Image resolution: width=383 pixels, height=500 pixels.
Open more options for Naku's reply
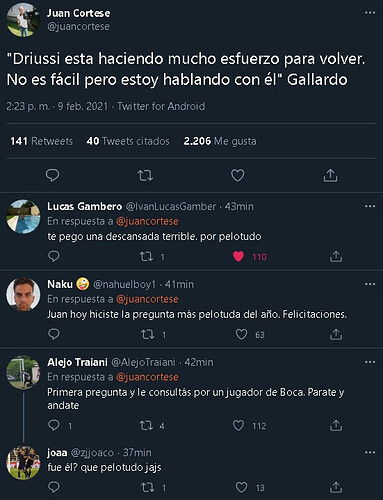[370, 284]
